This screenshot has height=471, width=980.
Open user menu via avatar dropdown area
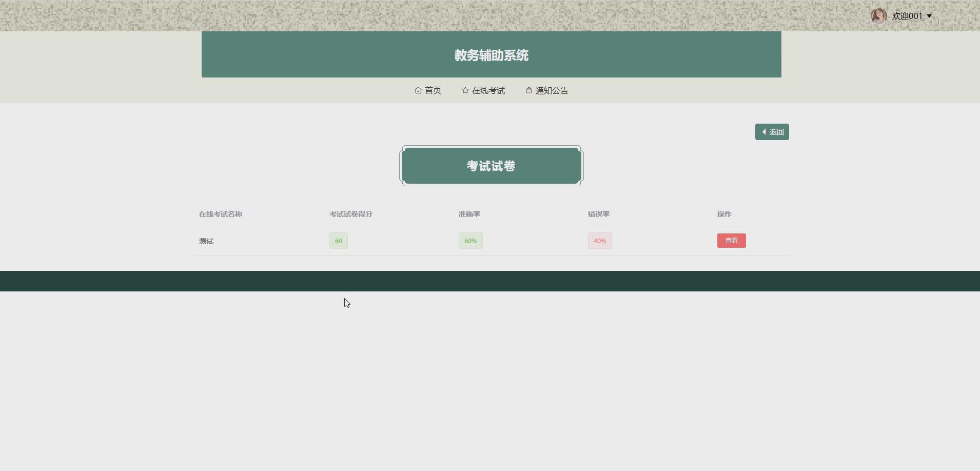point(903,15)
